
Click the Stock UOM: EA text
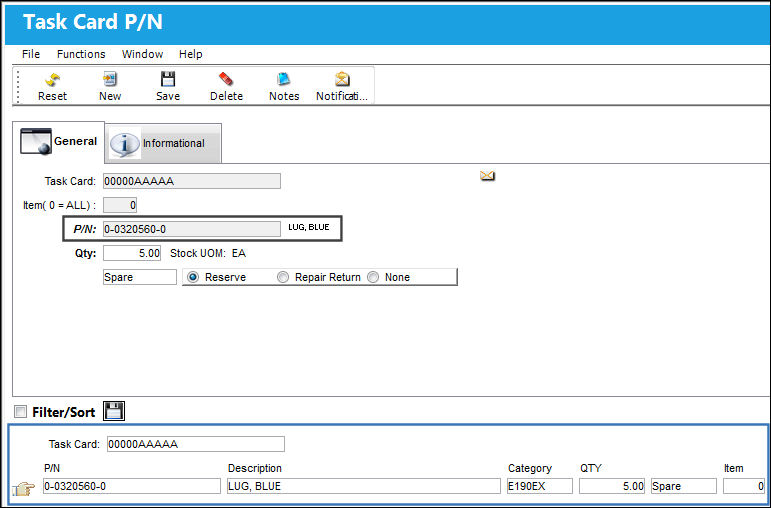click(x=208, y=254)
